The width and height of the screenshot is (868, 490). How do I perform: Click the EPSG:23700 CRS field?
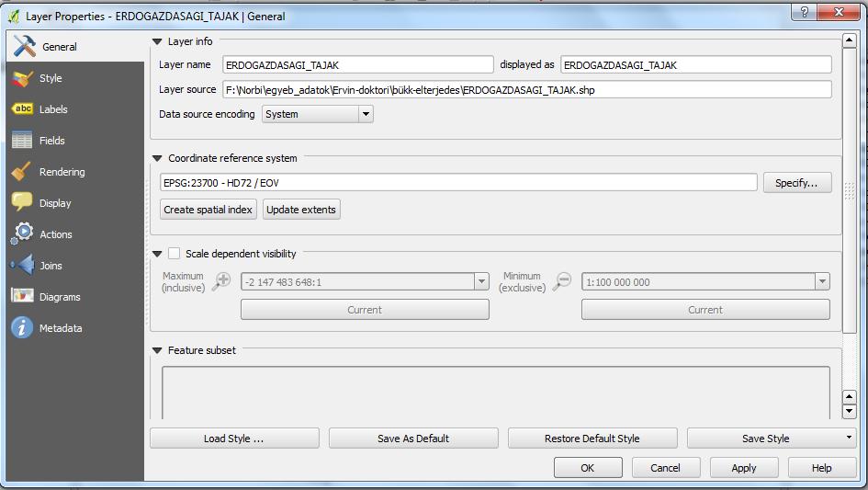coord(458,183)
